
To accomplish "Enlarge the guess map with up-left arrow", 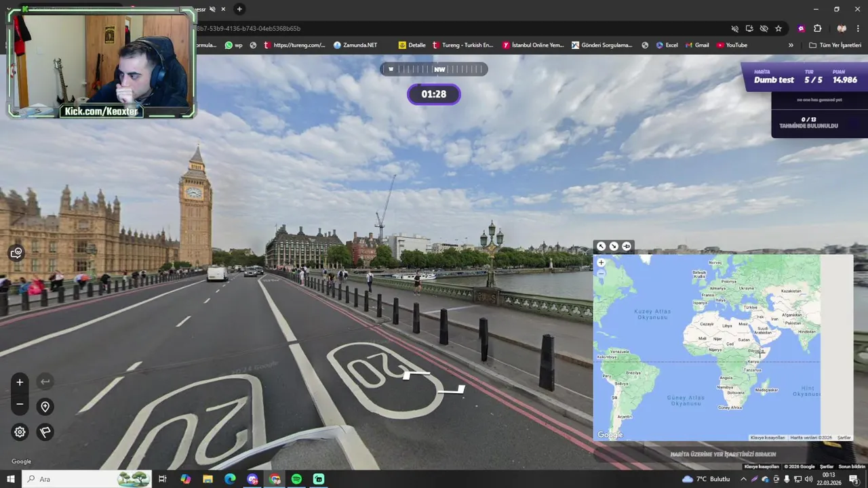I will coord(601,246).
